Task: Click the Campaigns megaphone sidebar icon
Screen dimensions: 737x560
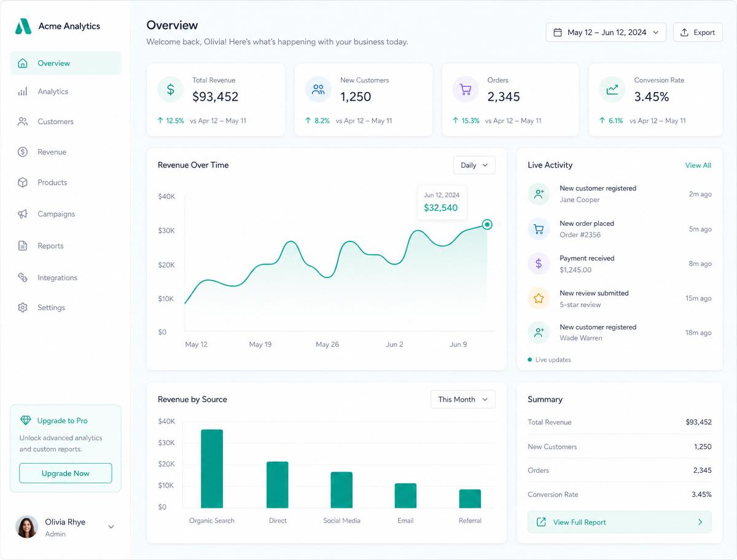Action: coord(23,214)
